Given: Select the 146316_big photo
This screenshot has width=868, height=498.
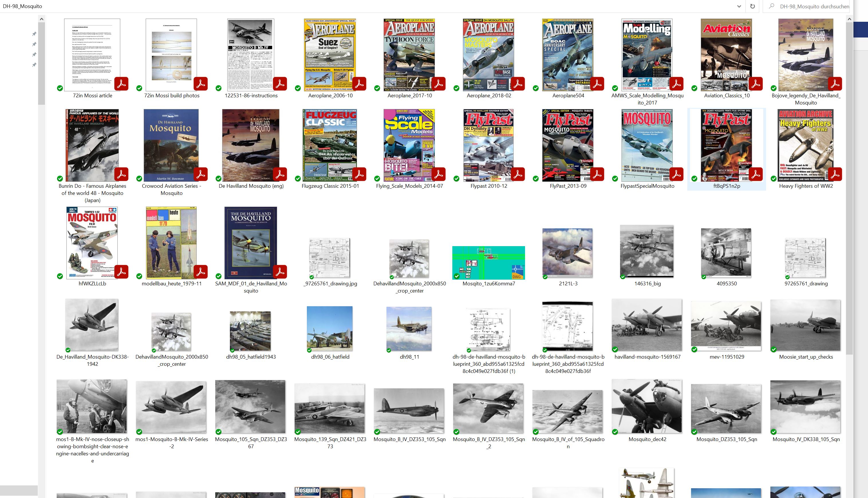Looking at the screenshot, I should [647, 251].
